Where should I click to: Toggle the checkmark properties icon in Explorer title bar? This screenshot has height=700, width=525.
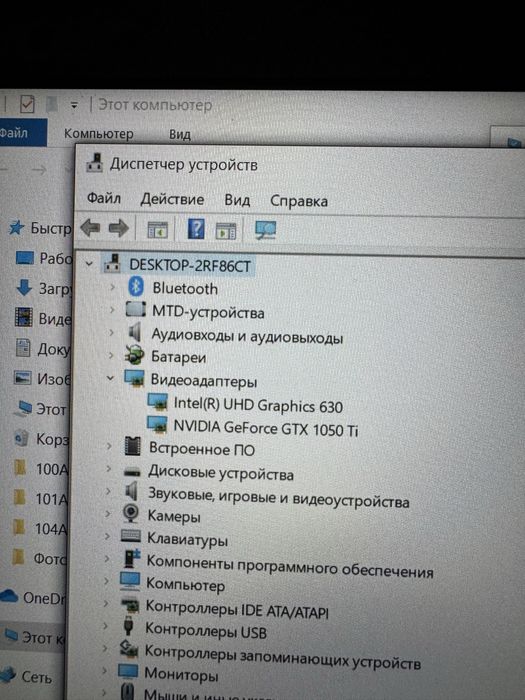(27, 104)
